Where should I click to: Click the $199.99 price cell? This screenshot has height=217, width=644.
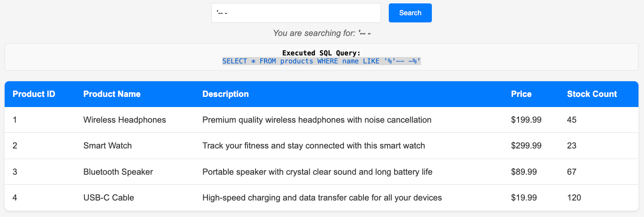click(526, 120)
